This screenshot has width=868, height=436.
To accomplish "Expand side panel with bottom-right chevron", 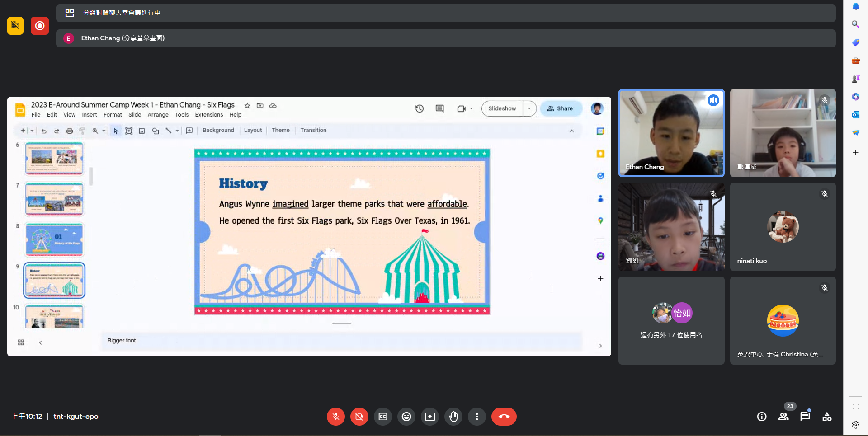I will point(600,346).
